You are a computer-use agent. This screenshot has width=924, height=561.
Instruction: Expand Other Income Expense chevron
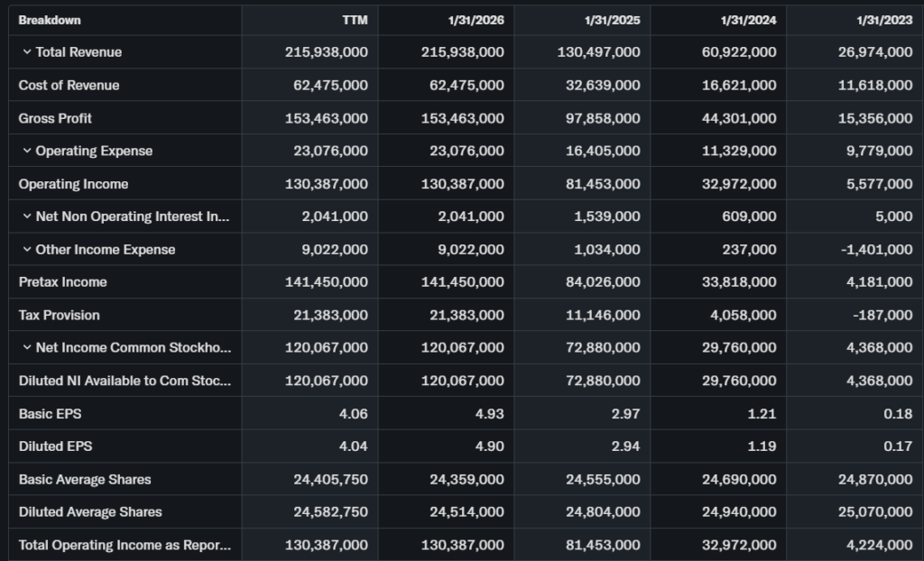coord(27,250)
